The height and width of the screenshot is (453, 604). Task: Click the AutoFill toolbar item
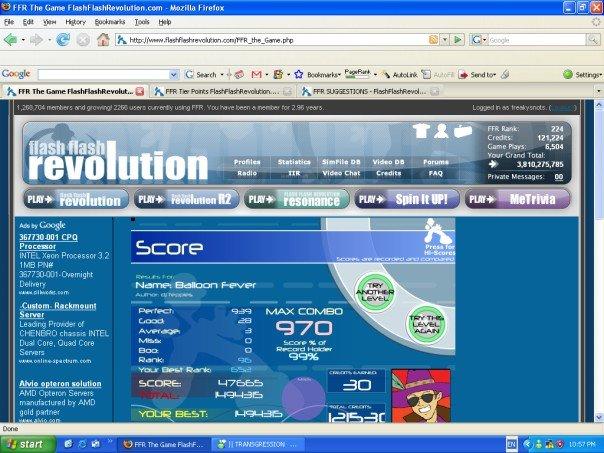coord(438,75)
